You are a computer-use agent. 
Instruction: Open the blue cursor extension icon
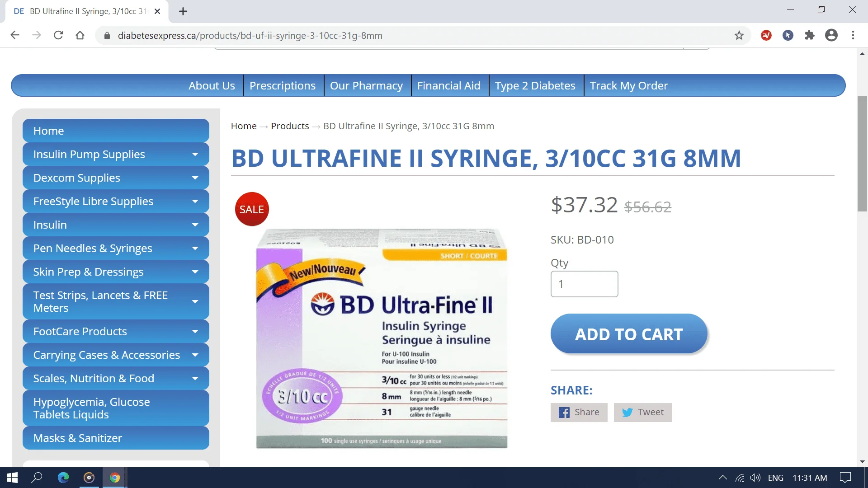(x=788, y=35)
